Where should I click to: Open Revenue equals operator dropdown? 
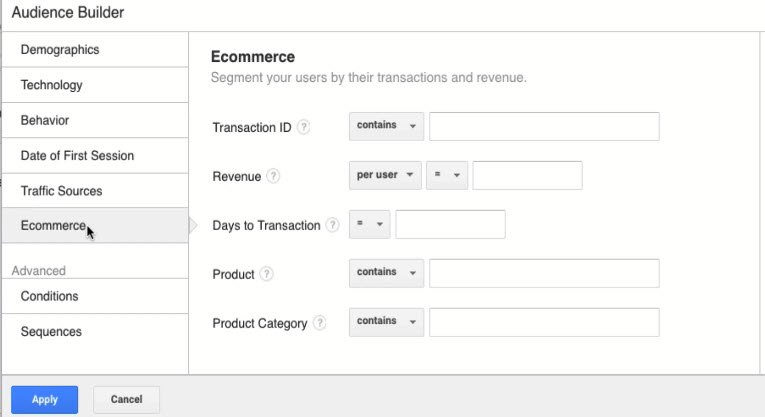(x=447, y=175)
